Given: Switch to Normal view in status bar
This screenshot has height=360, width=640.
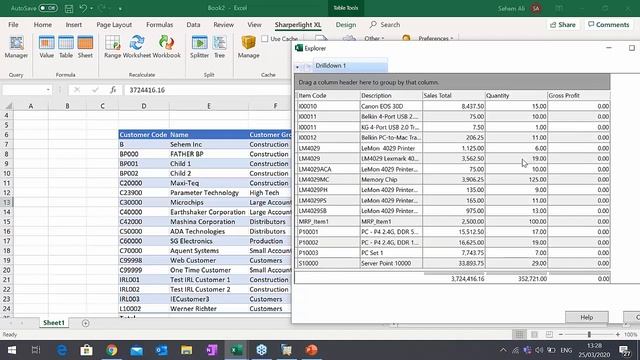Looking at the screenshot, I should [519, 334].
